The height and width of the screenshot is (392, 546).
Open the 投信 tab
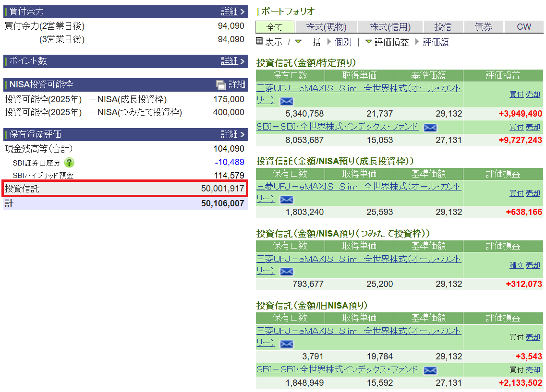[443, 27]
